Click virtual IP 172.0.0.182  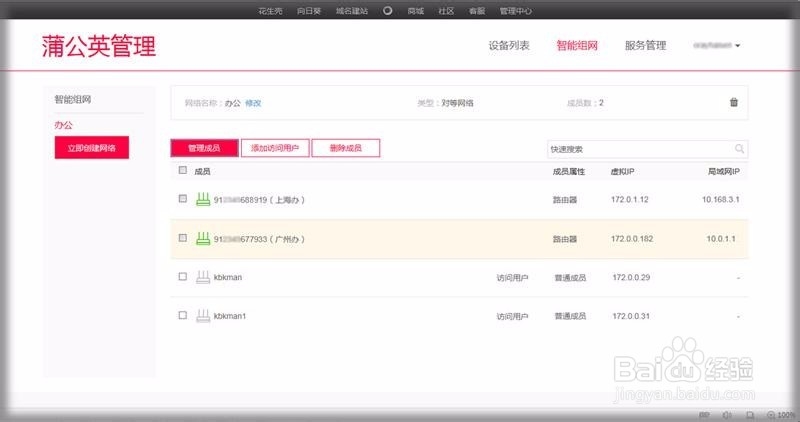click(x=632, y=239)
